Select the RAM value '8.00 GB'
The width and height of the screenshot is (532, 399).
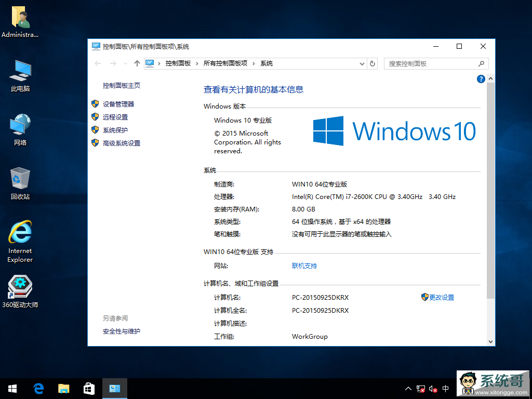303,209
